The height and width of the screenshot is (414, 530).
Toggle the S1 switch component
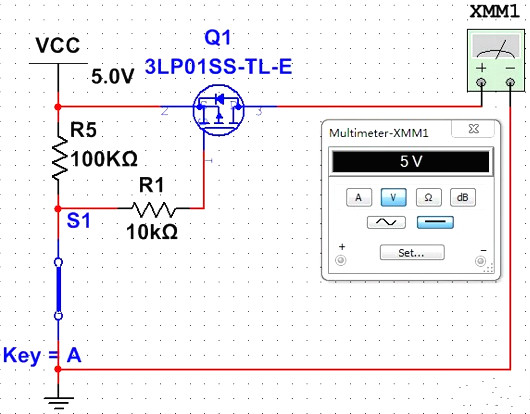pos(58,289)
